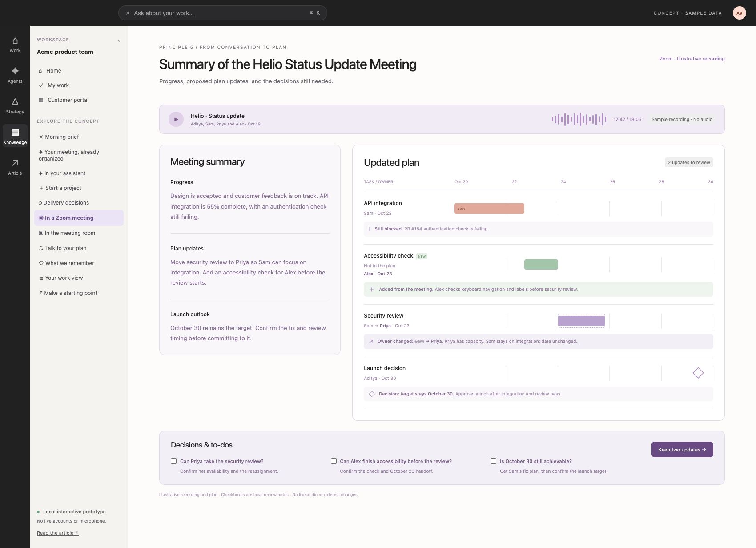Go to Home in sidebar
Image resolution: width=756 pixels, height=548 pixels.
[x=79, y=71]
